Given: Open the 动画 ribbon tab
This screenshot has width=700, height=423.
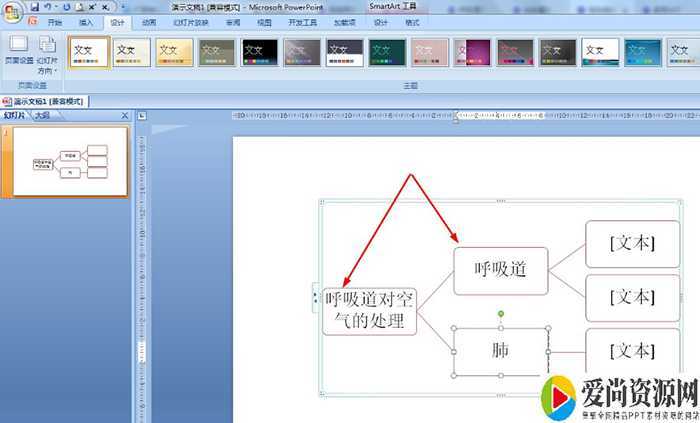Looking at the screenshot, I should 149,21.
